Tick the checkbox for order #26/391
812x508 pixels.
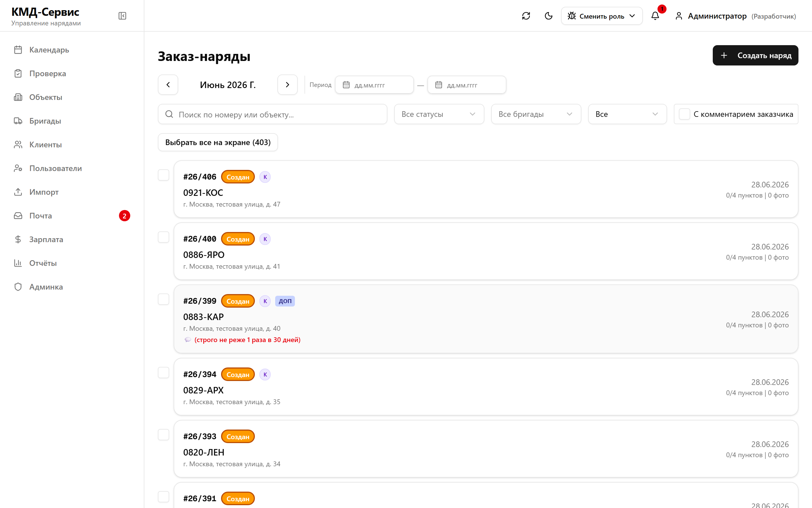tap(164, 497)
